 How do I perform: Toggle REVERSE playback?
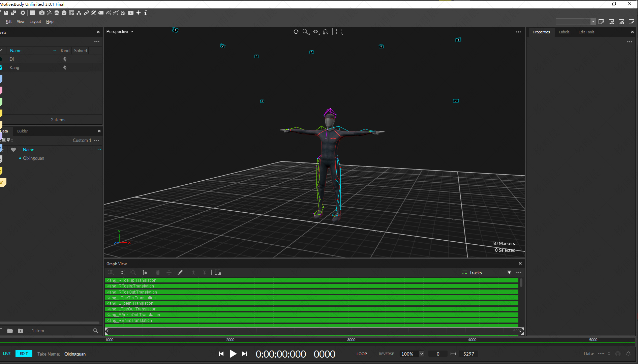tap(386, 354)
